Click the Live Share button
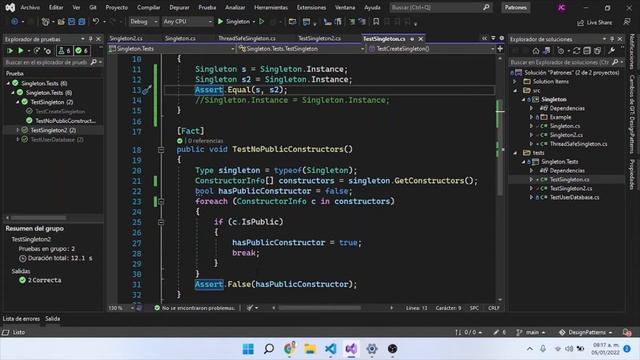Viewport: 640px width, 360px height. (595, 22)
